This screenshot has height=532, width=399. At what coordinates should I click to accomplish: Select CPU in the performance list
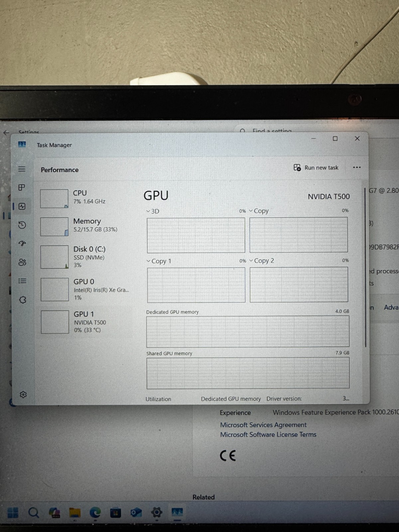(x=86, y=198)
